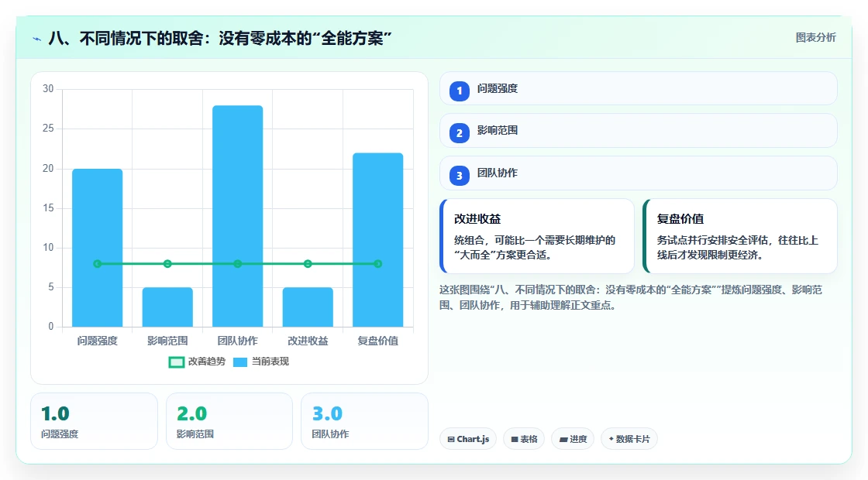Click the number 1 badge for 问题强度
The image size is (868, 480).
click(x=460, y=91)
